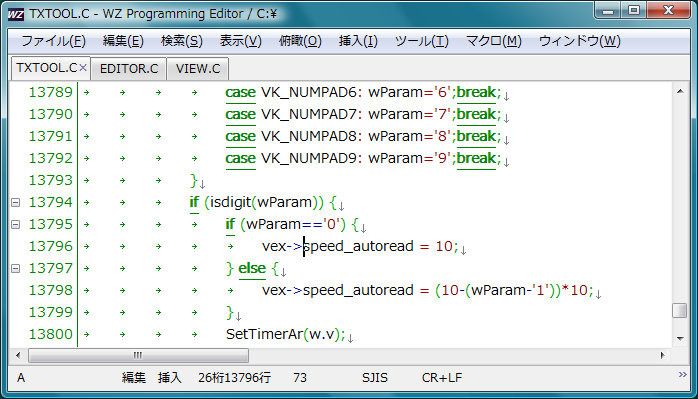Select the TXTOOL.C tab
Screen dimensions: 698x399
[x=46, y=68]
